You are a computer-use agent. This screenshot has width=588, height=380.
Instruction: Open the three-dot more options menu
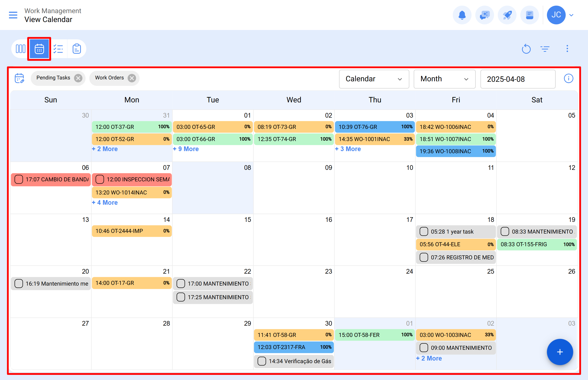click(x=567, y=48)
